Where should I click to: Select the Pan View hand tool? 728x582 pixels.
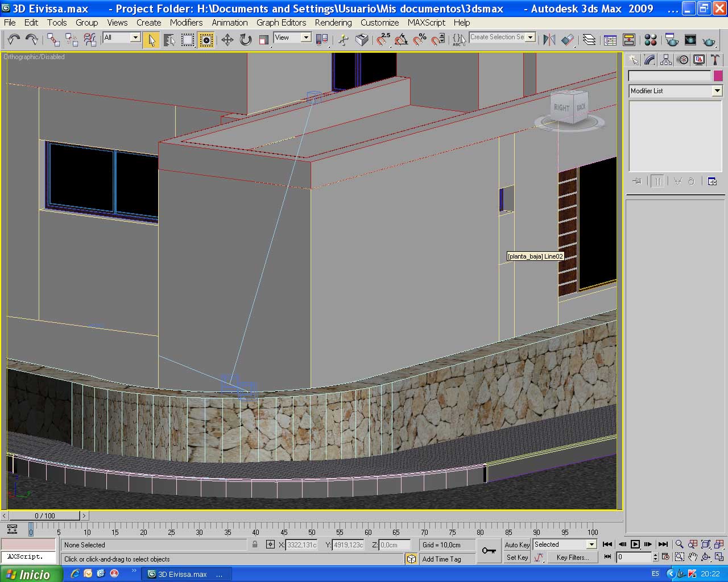693,557
